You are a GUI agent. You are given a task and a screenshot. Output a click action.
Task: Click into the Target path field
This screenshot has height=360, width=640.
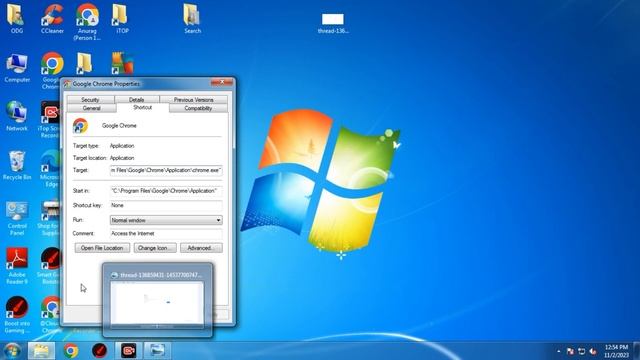[x=166, y=170]
